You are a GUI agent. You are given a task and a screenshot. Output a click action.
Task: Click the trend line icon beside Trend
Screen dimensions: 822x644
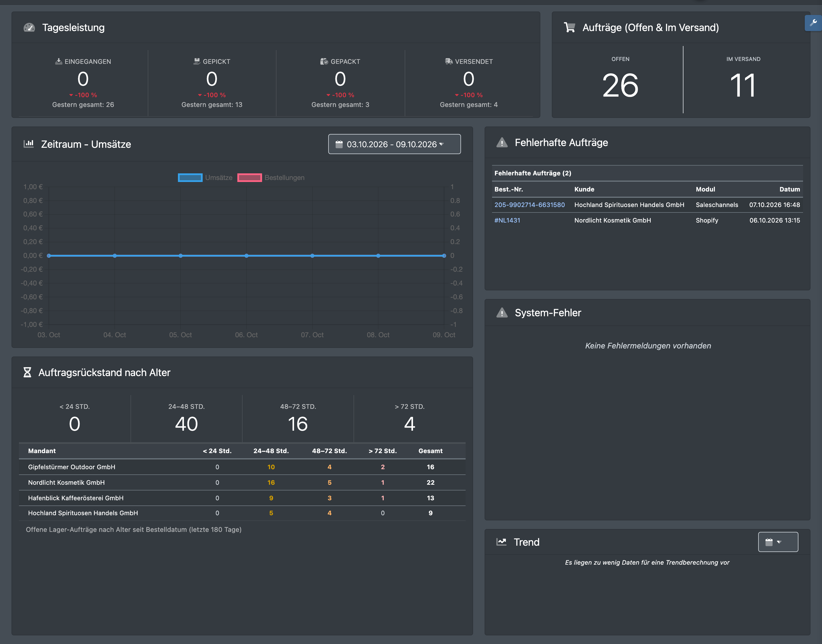501,542
